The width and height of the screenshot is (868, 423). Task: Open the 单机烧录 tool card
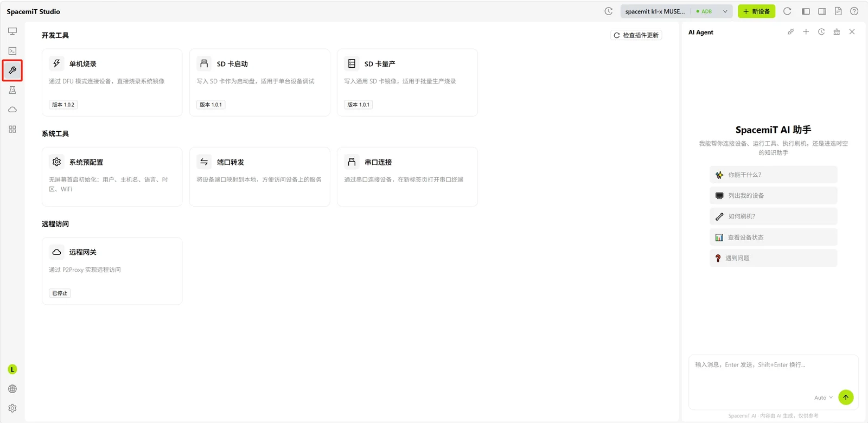click(x=112, y=82)
